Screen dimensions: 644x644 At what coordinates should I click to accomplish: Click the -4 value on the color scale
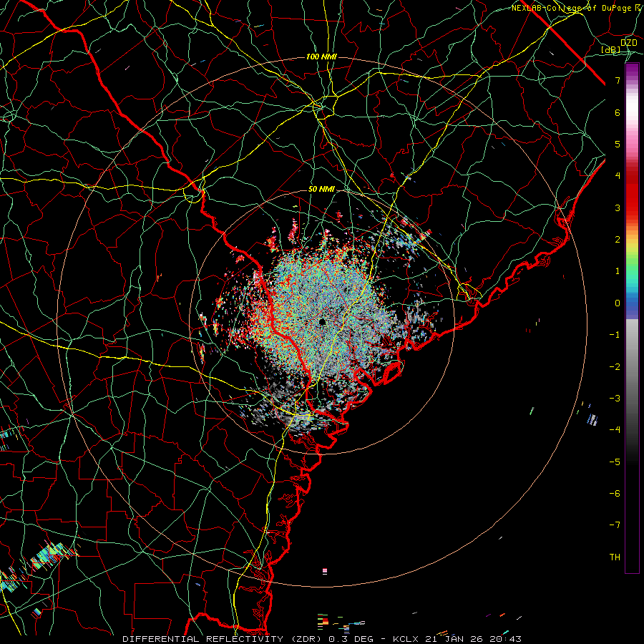click(x=615, y=430)
